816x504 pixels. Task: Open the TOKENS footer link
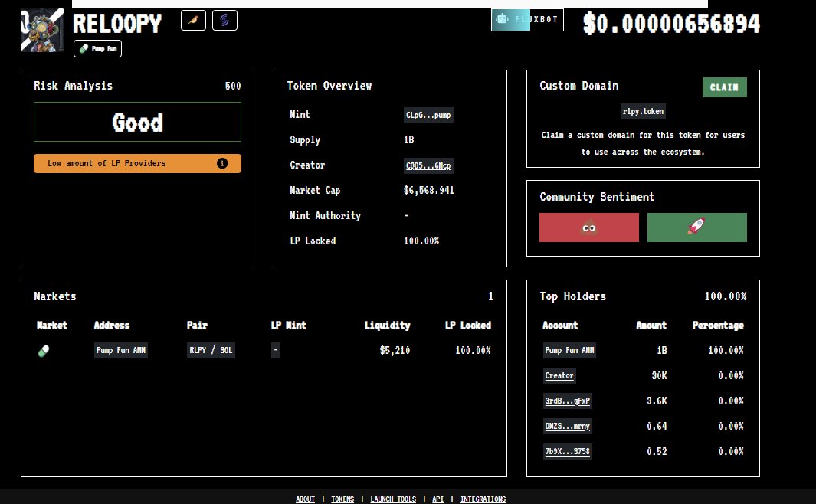click(342, 499)
